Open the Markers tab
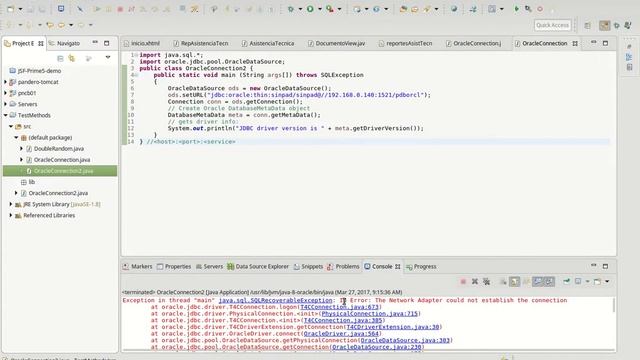 tap(138, 267)
